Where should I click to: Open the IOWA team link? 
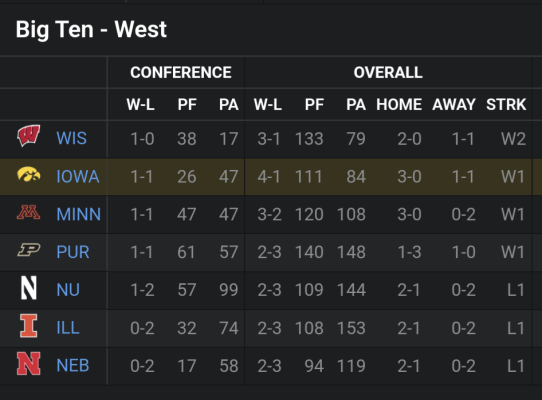tap(78, 176)
